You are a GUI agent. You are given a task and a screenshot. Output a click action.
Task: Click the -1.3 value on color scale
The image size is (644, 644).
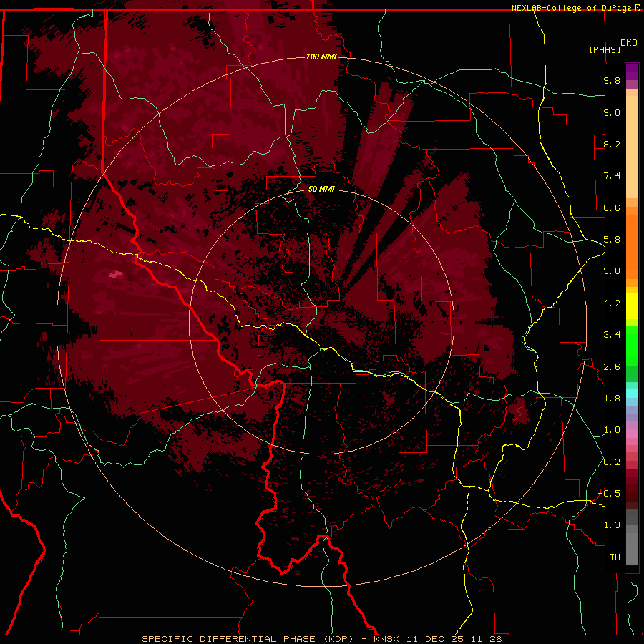(609, 525)
